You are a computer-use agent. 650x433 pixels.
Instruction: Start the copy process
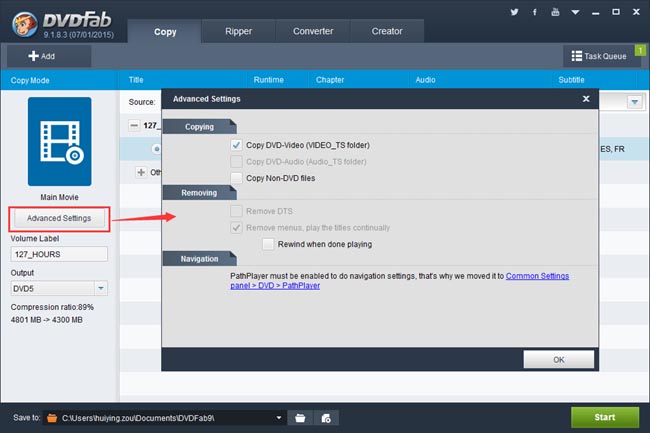pos(604,417)
